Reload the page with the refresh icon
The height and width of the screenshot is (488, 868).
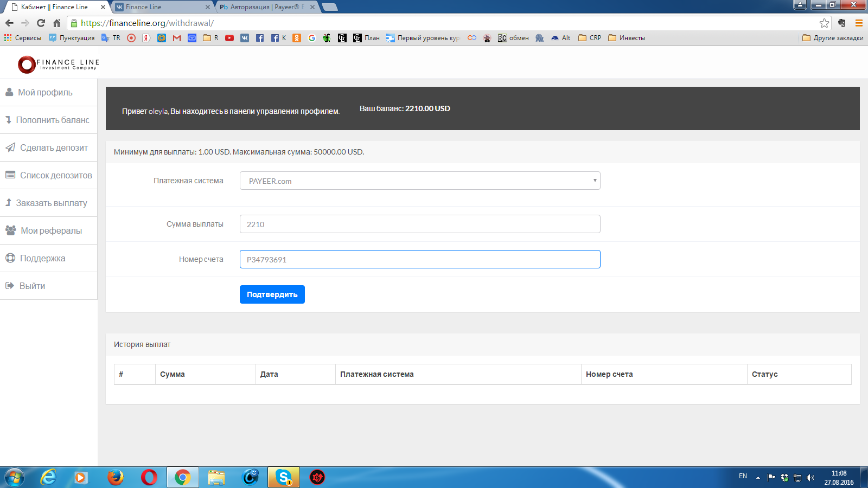tap(41, 23)
